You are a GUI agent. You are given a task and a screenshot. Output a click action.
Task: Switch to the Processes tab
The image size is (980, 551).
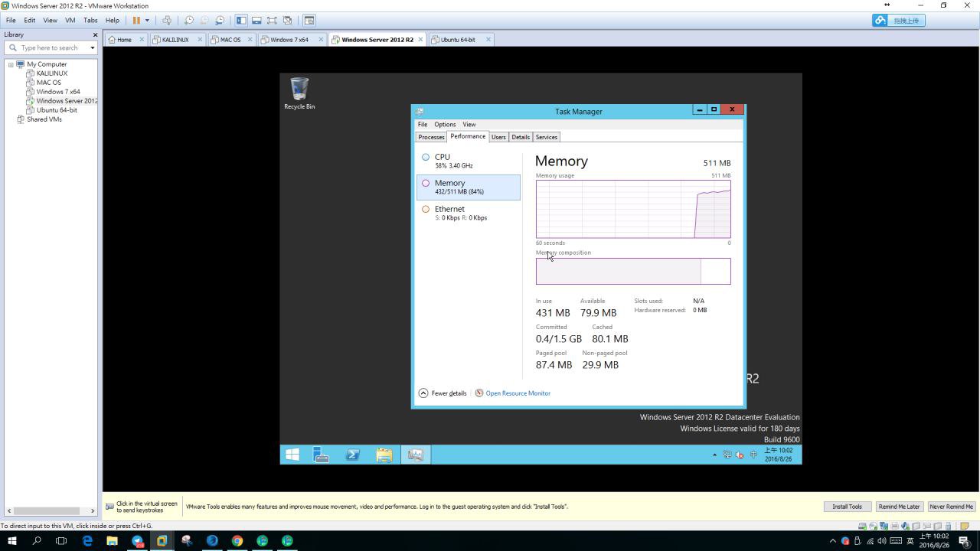pyautogui.click(x=431, y=137)
